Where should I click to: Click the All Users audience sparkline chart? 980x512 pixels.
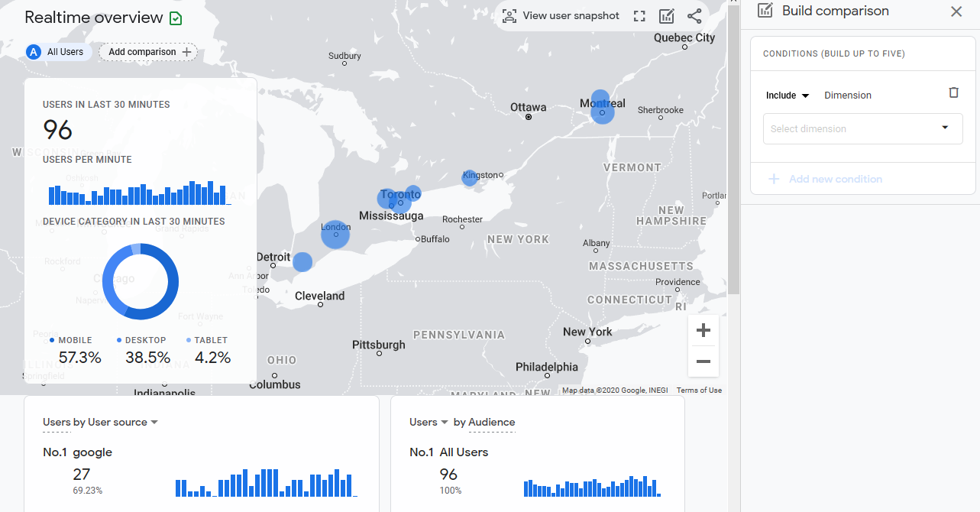coord(592,486)
